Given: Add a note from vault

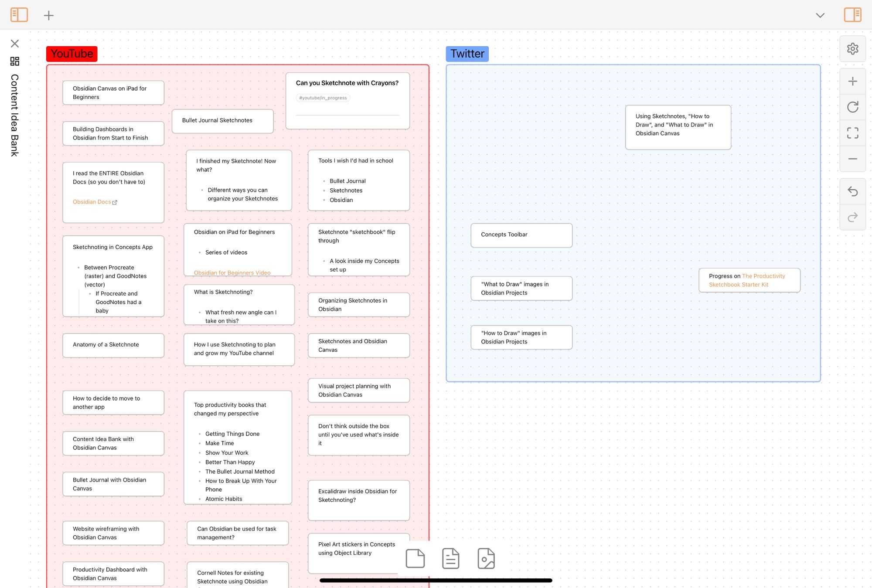Looking at the screenshot, I should tap(450, 558).
